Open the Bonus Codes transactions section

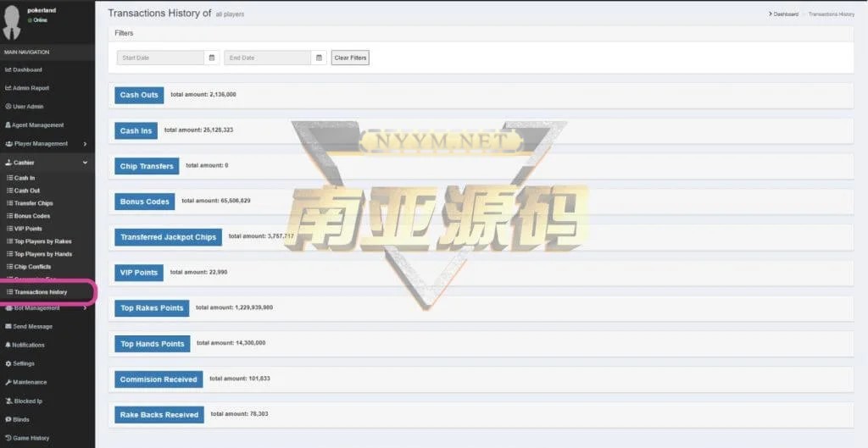tap(145, 202)
